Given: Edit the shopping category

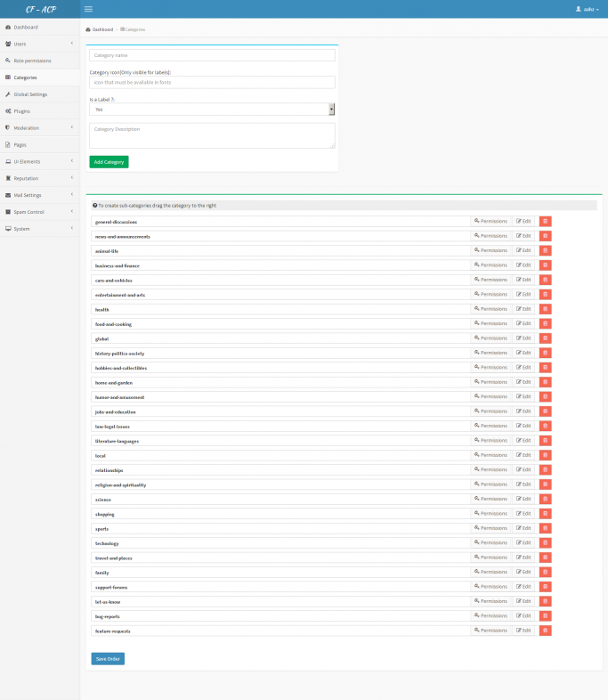Looking at the screenshot, I should 523,514.
